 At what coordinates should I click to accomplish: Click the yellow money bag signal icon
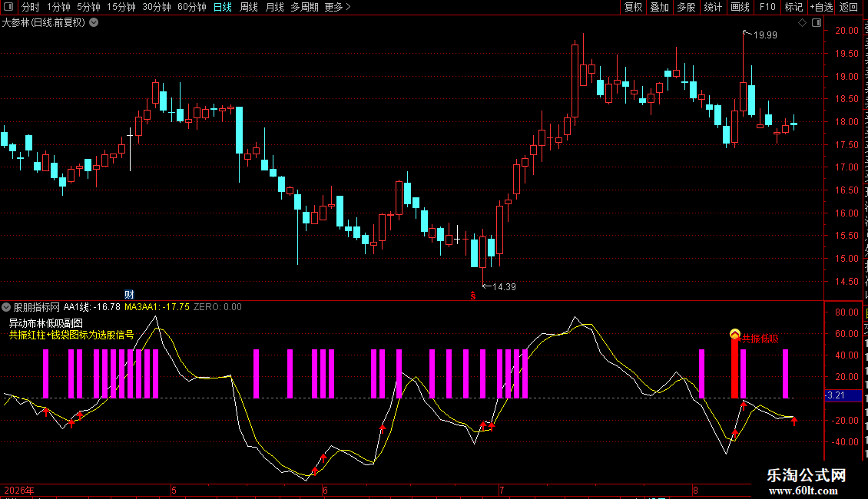point(734,334)
